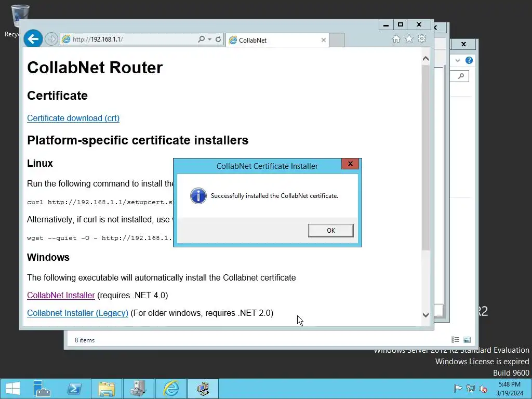Open Action Center flag in system tray
The width and height of the screenshot is (532, 399).
click(x=458, y=389)
